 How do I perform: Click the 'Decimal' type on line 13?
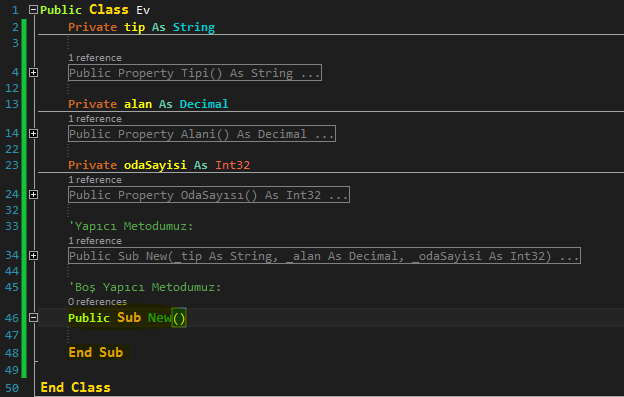[204, 104]
